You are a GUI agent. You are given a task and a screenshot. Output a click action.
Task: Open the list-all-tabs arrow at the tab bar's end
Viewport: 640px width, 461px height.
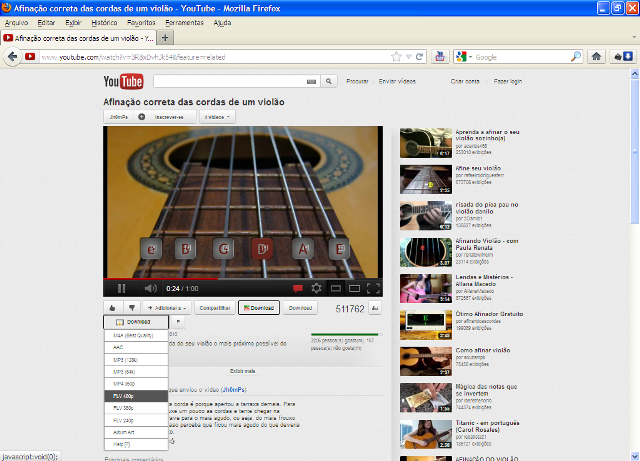(x=634, y=37)
